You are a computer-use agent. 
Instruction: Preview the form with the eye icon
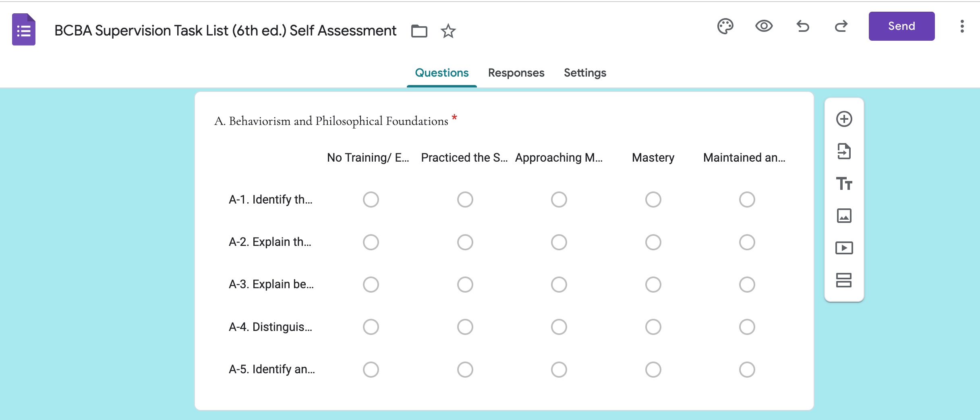pyautogui.click(x=764, y=26)
